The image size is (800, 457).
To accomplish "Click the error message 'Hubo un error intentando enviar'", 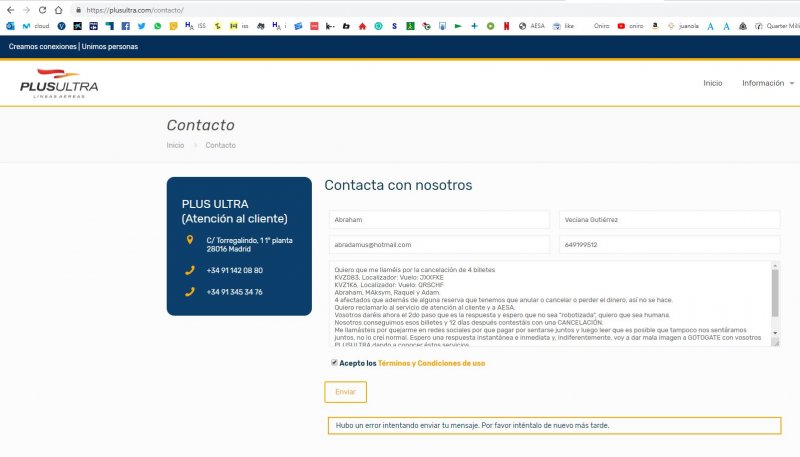I will [x=554, y=425].
